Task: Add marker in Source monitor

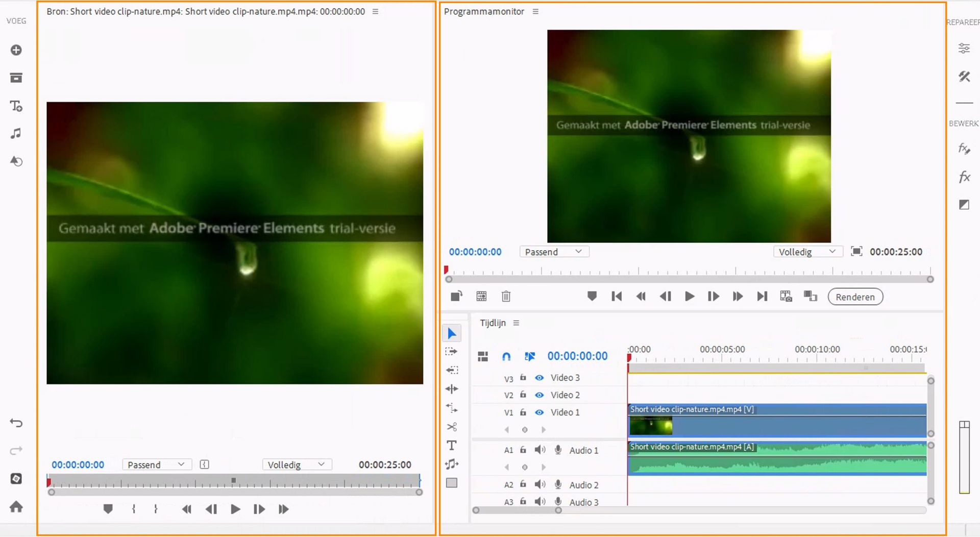Action: coord(108,509)
